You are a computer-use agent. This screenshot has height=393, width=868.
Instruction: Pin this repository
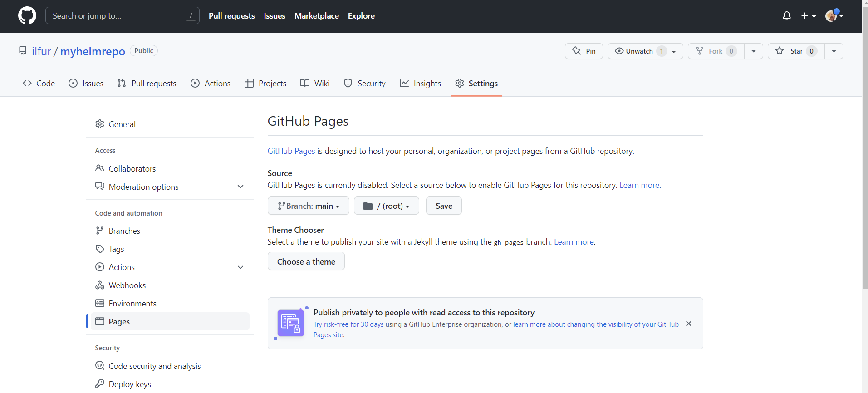584,51
